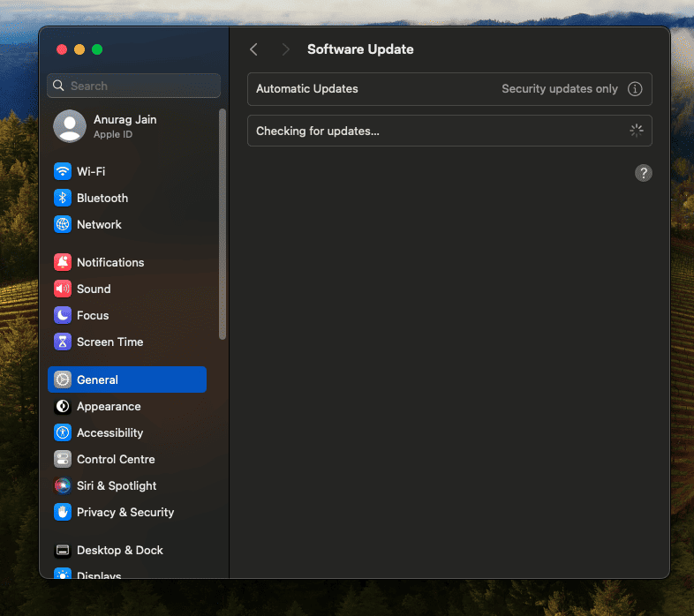Screen dimensions: 694x616
Task: Open the Sound sidebar label
Action: [94, 289]
